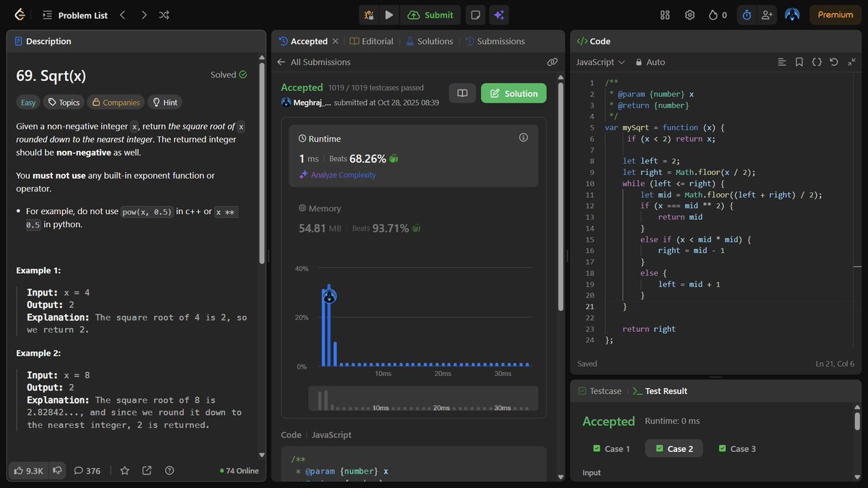The image size is (868, 488).
Task: Open the Problem List panel
Action: pyautogui.click(x=75, y=14)
